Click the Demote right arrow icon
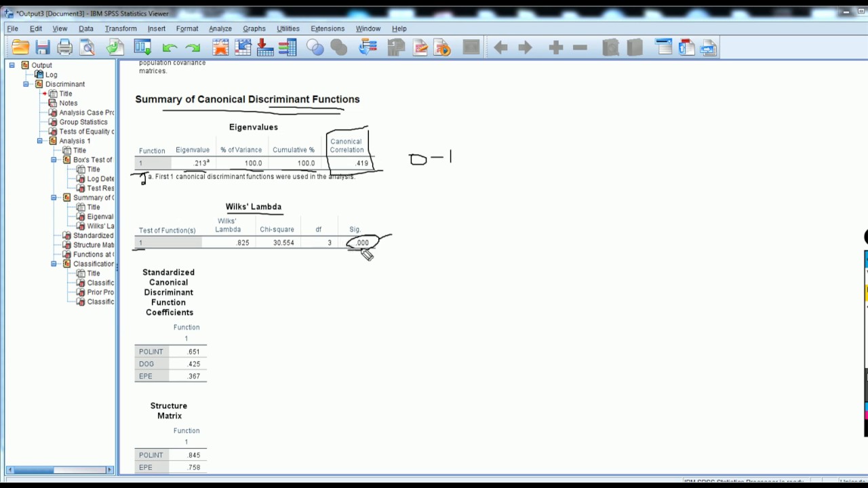The height and width of the screenshot is (488, 868). [525, 47]
